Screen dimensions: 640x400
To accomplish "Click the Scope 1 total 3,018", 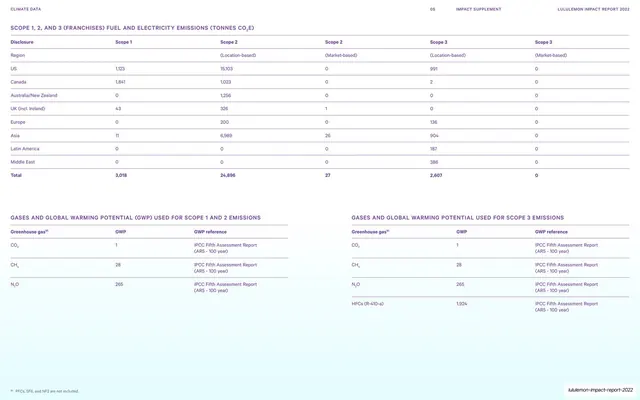I will pos(121,175).
